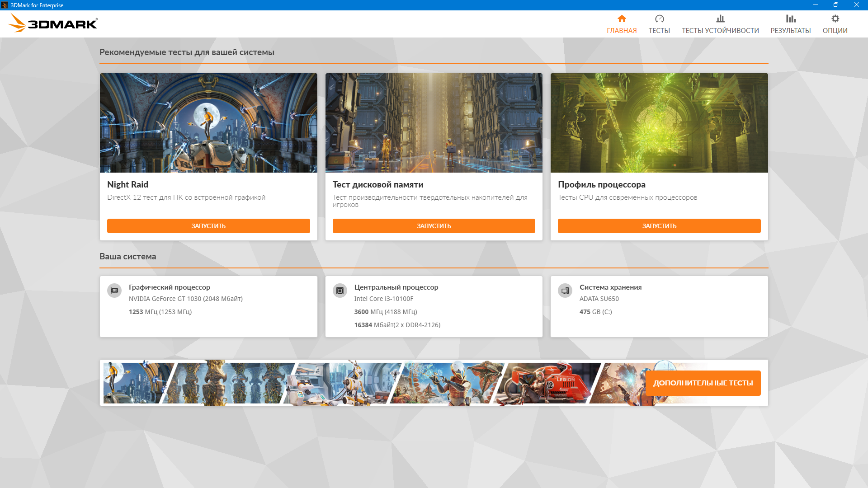The image size is (868, 488).
Task: Open the ТЕСТЫ tab
Action: [659, 30]
